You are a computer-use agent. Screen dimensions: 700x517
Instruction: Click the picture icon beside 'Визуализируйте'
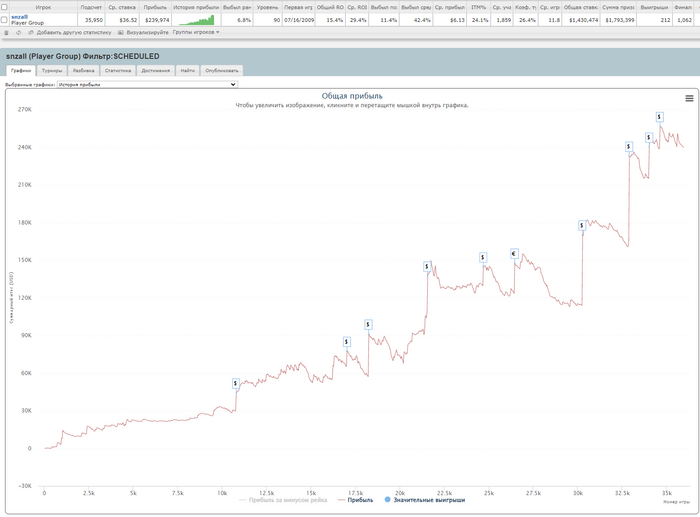pos(121,33)
